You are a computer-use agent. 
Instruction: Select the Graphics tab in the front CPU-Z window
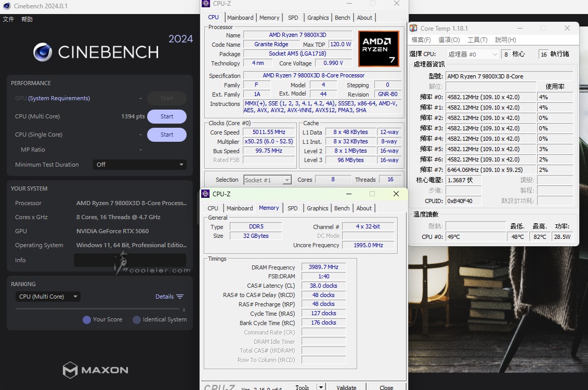pos(317,208)
